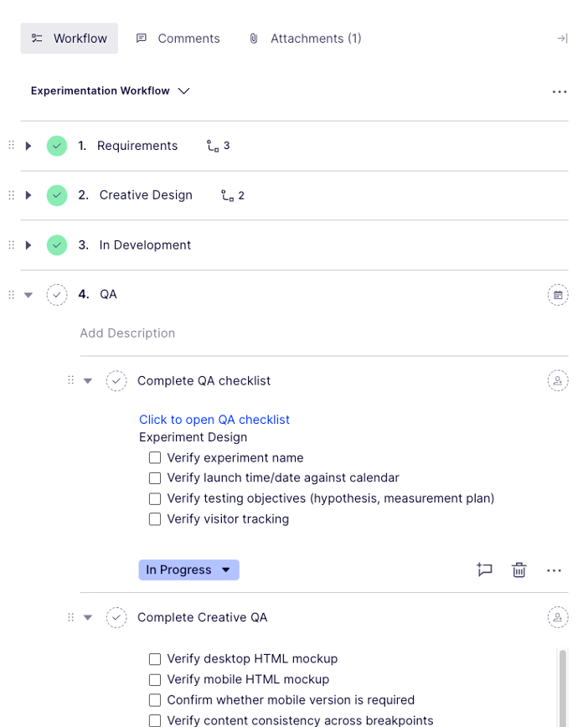Set due date for QA step
This screenshot has height=727, width=588.
558,295
